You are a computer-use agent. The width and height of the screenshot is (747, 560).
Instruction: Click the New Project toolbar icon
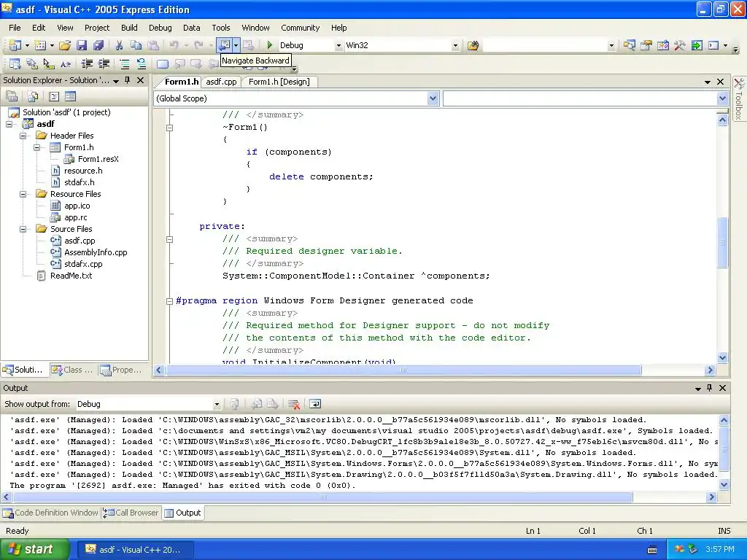coord(15,45)
